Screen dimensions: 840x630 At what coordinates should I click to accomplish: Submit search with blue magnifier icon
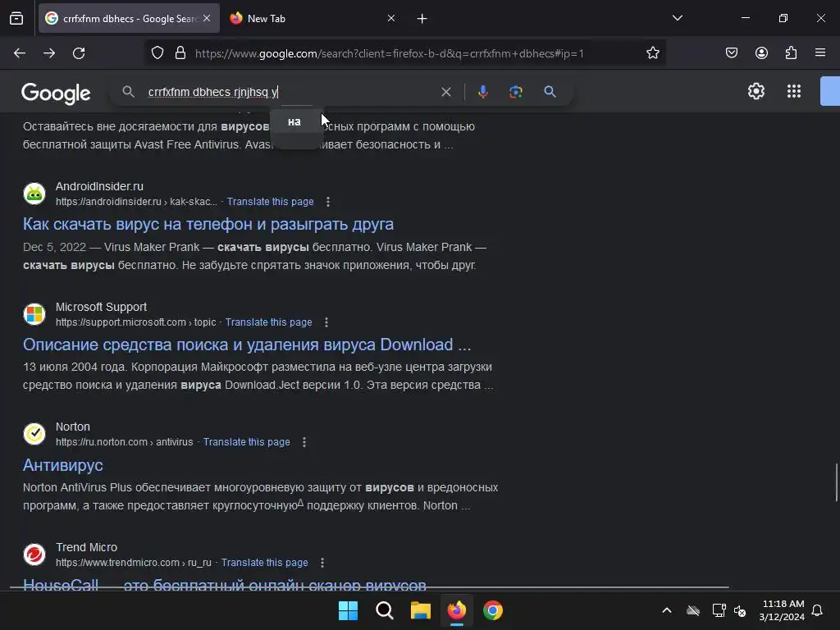550,92
